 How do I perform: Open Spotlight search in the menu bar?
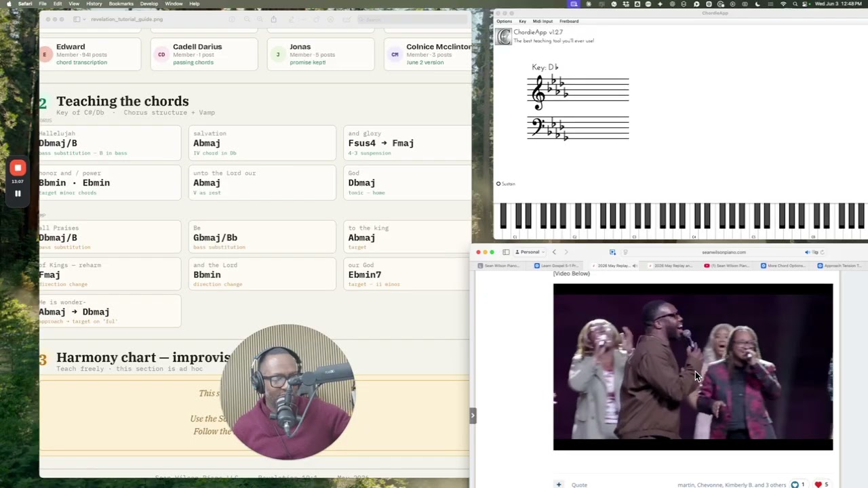pyautogui.click(x=795, y=3)
